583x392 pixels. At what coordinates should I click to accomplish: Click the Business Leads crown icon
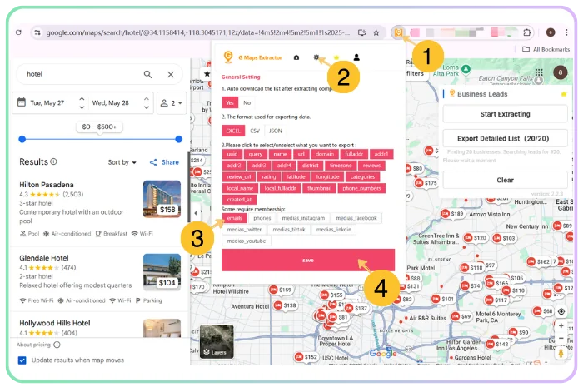[564, 94]
